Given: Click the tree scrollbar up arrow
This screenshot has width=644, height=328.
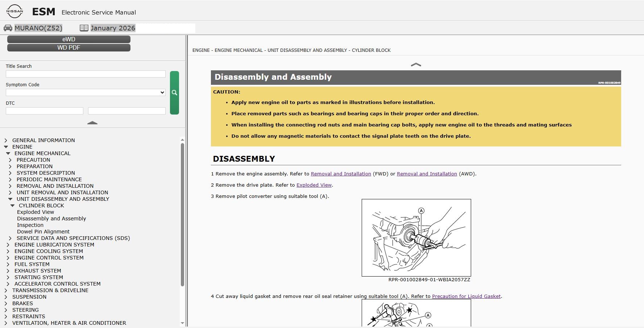Looking at the screenshot, I should 182,140.
